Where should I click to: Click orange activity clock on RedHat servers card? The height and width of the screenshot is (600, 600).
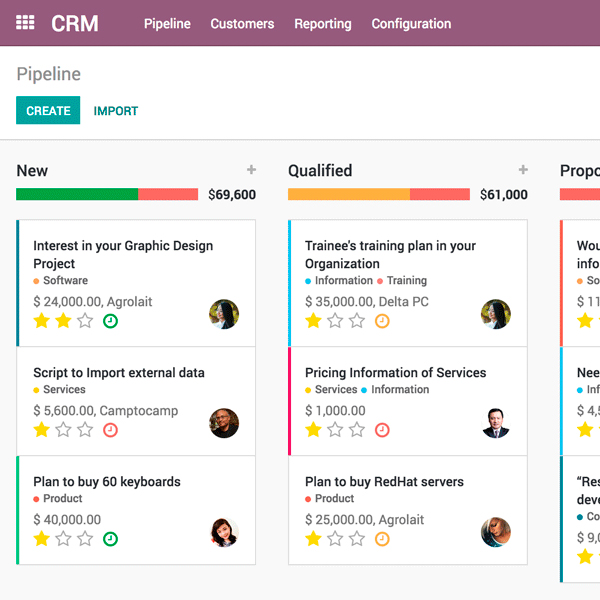[x=382, y=539]
